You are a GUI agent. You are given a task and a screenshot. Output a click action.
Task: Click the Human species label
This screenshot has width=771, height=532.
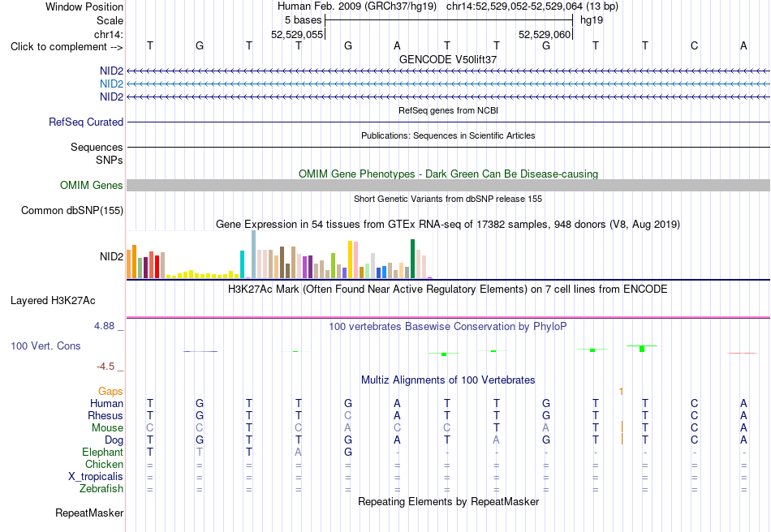(106, 403)
